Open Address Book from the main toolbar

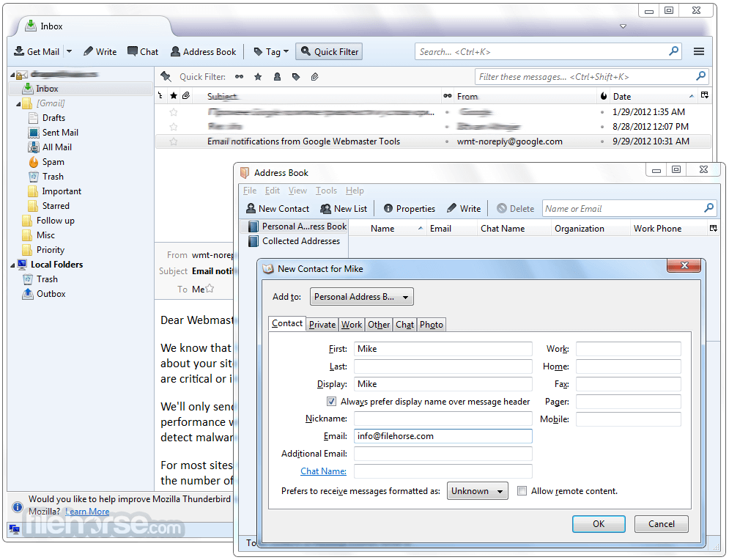(x=204, y=51)
